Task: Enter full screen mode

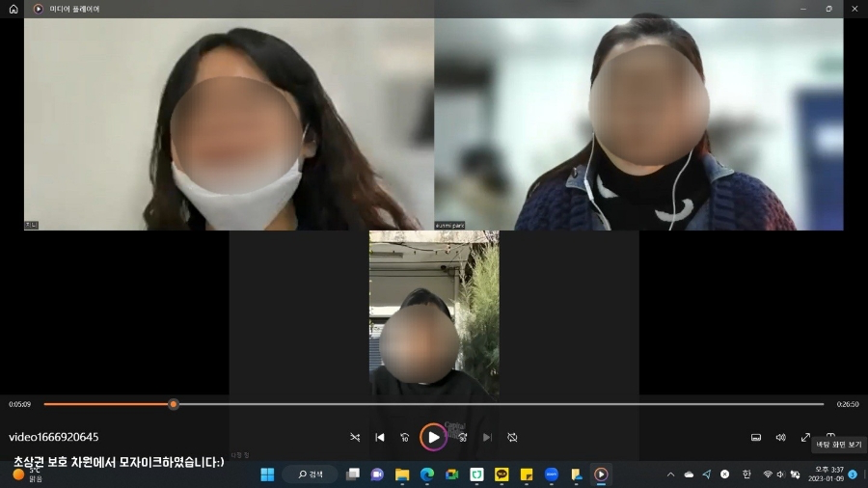Action: pyautogui.click(x=805, y=437)
